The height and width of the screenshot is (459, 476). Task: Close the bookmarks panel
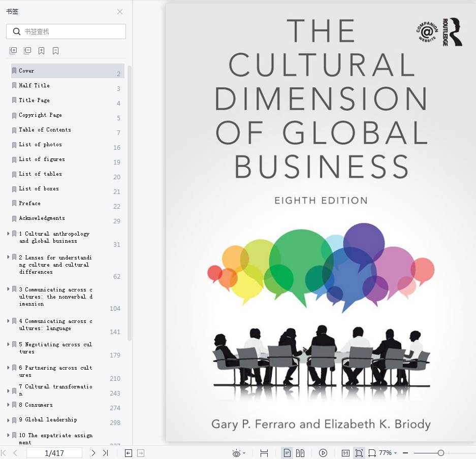click(x=120, y=12)
